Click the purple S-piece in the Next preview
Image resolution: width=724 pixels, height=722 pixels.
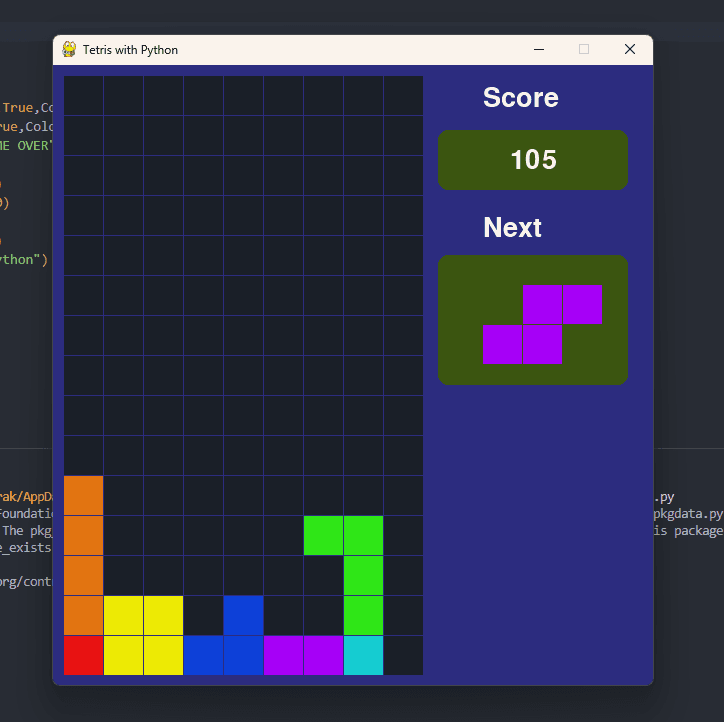(543, 325)
